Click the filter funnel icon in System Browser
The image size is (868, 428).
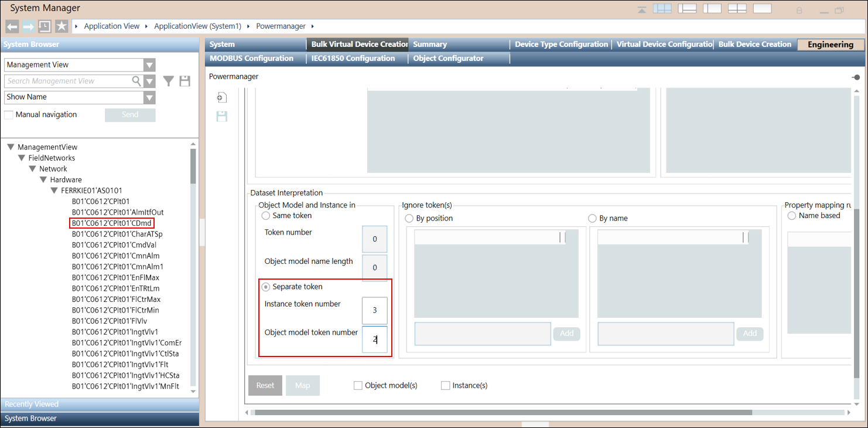point(168,81)
